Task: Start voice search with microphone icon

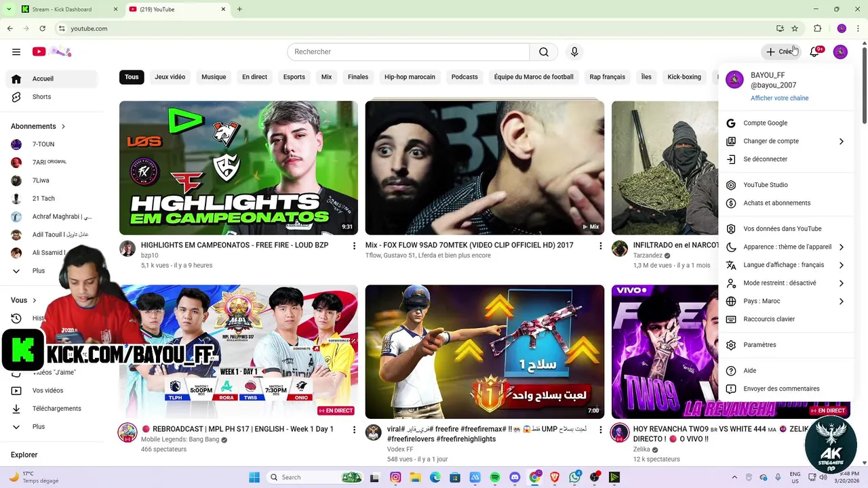Action: point(574,52)
